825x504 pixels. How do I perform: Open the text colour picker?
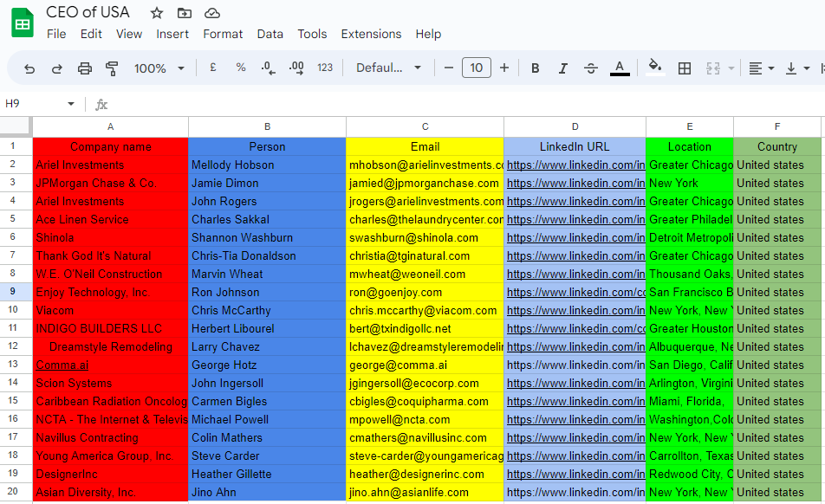(x=620, y=68)
